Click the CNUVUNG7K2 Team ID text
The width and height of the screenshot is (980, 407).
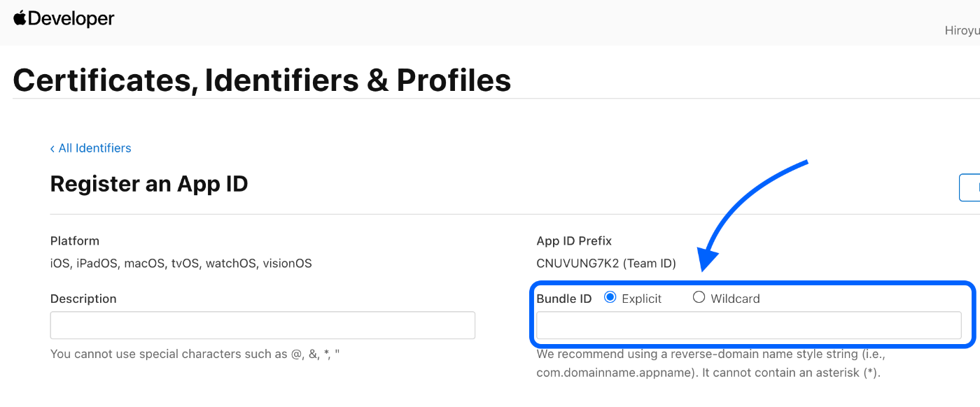point(606,264)
